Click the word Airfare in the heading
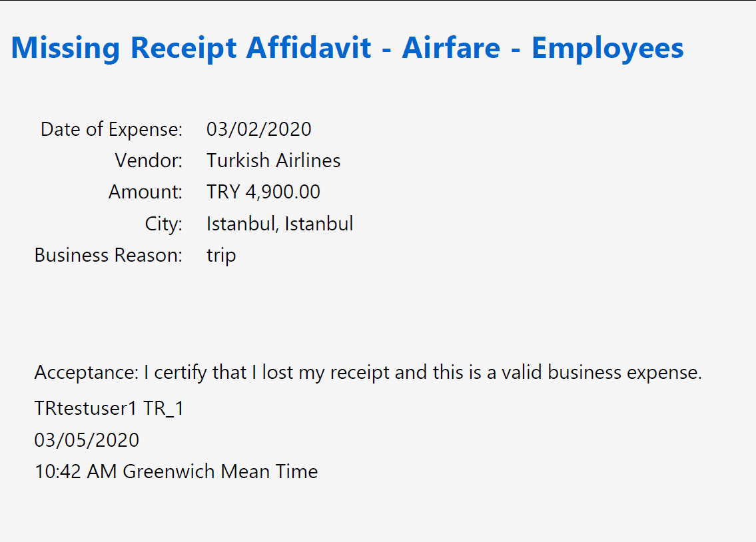This screenshot has width=756, height=542. point(451,48)
